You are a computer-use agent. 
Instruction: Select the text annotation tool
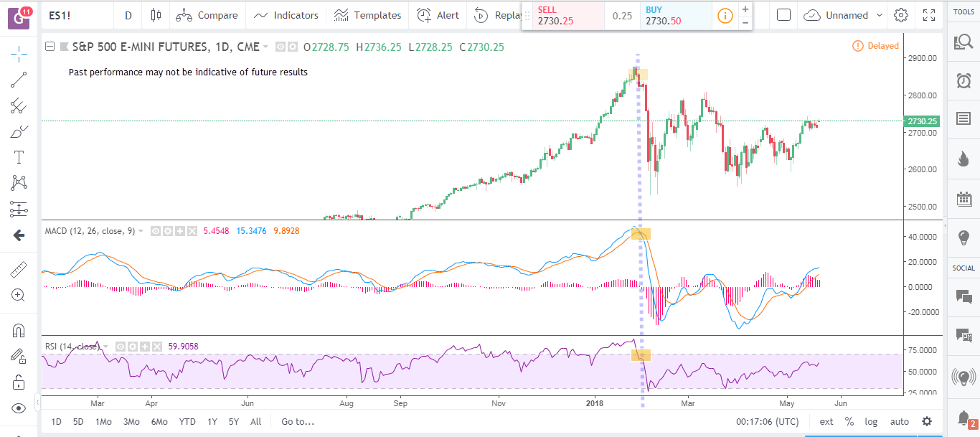point(19,157)
